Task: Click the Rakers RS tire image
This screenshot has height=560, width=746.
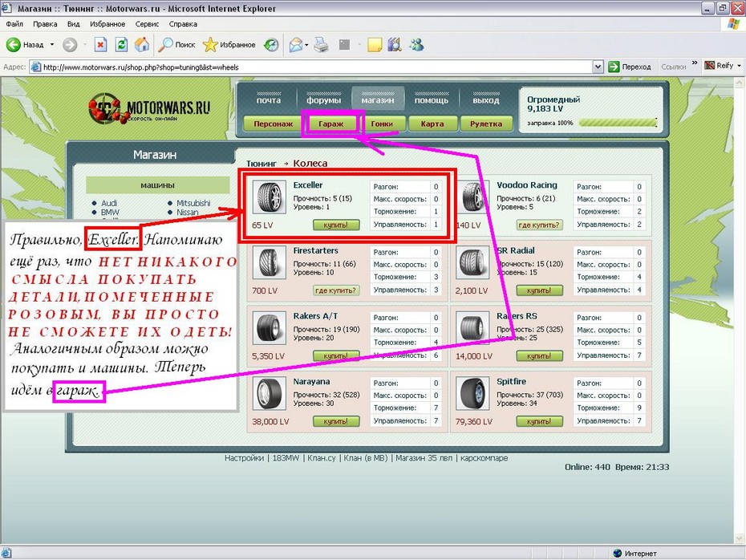Action: (472, 328)
